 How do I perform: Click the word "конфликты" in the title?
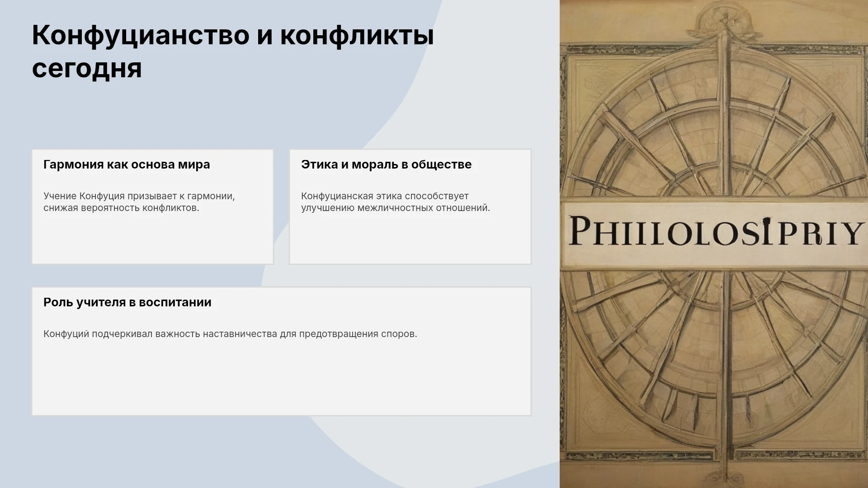point(357,35)
